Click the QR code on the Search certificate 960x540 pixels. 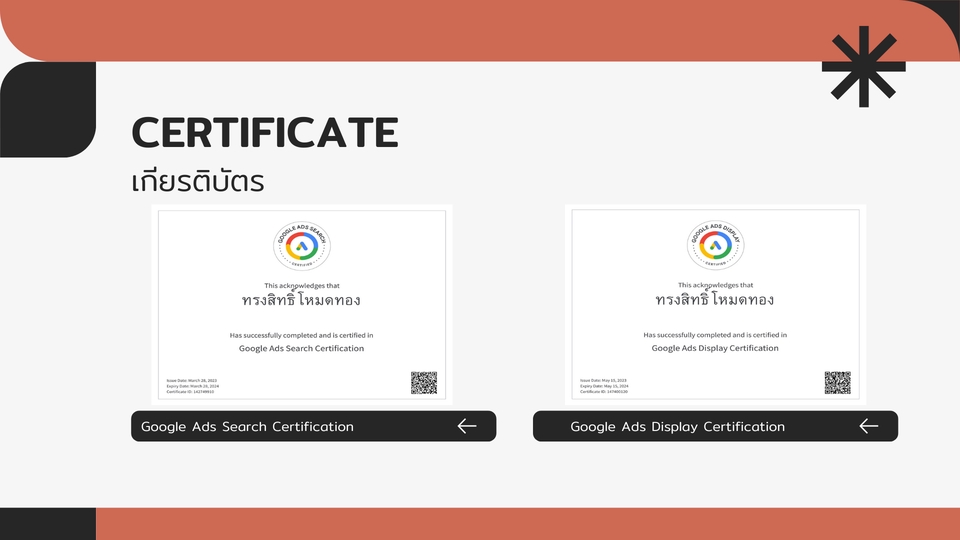424,383
